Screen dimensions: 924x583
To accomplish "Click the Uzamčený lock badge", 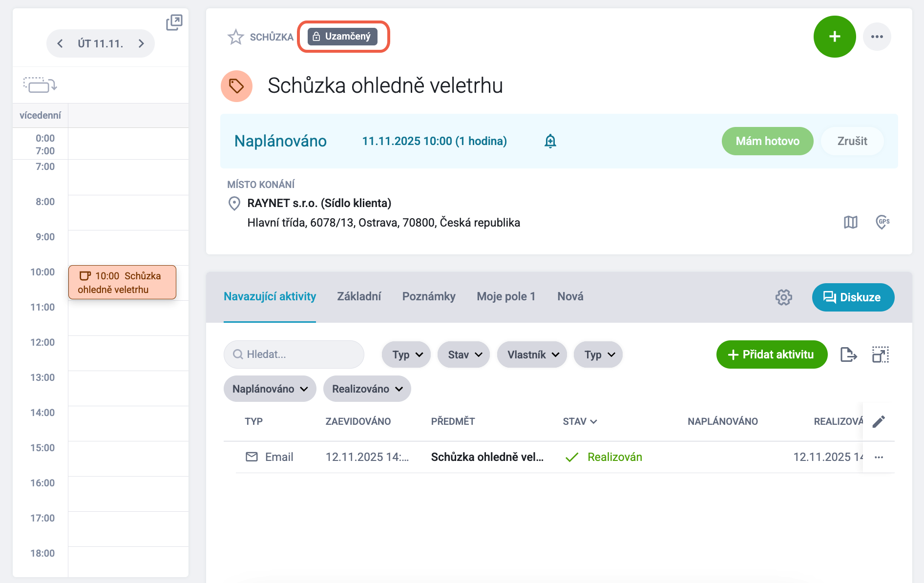I will 342,36.
